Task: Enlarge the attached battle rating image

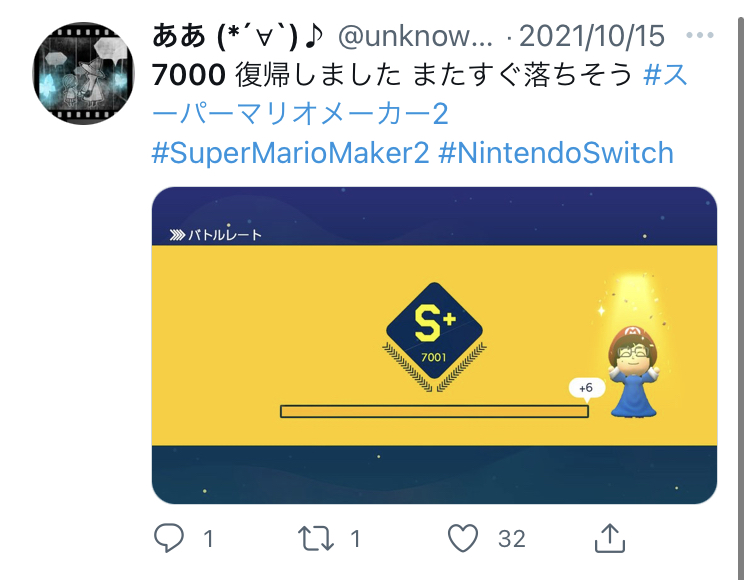Action: point(434,345)
